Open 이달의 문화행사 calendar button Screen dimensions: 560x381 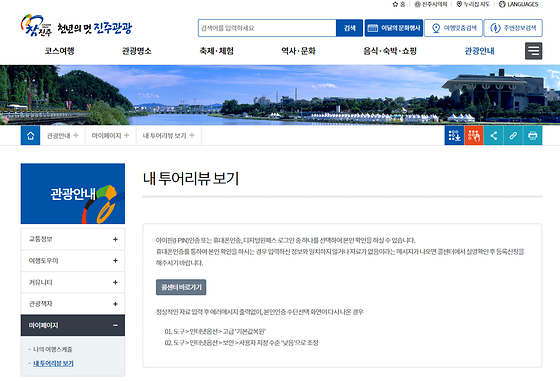[394, 28]
